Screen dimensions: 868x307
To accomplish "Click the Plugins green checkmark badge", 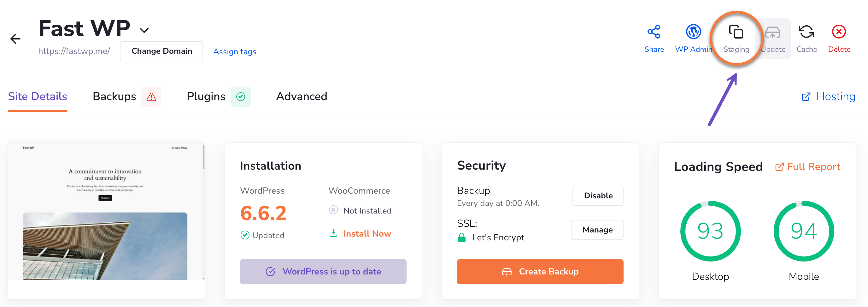I will point(240,97).
